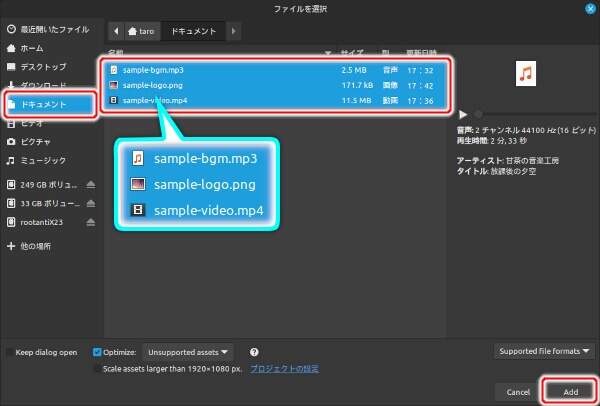Select the sample-logo.png file row
The image size is (600, 406).
point(276,85)
